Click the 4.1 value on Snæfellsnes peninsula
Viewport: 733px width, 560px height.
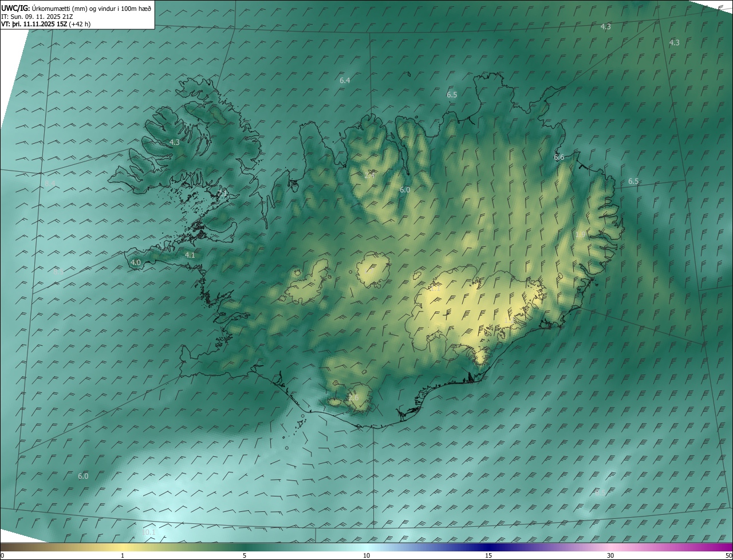[190, 255]
